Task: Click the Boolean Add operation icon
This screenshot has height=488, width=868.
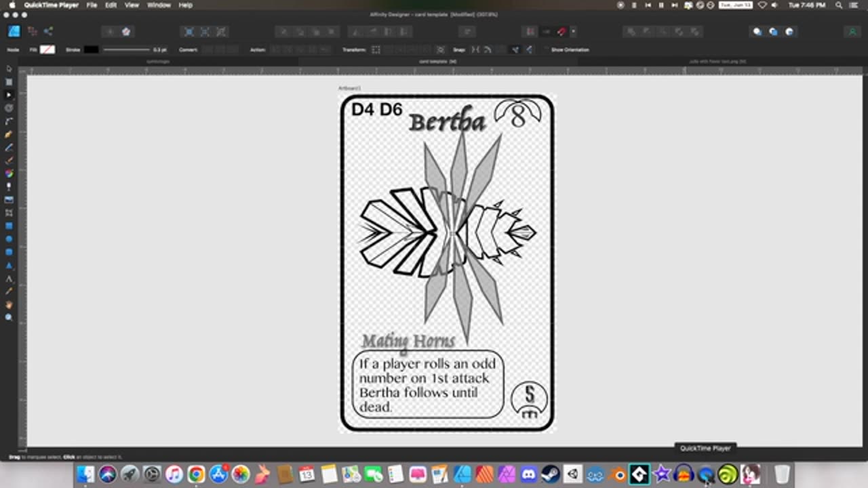Action: 631,31
